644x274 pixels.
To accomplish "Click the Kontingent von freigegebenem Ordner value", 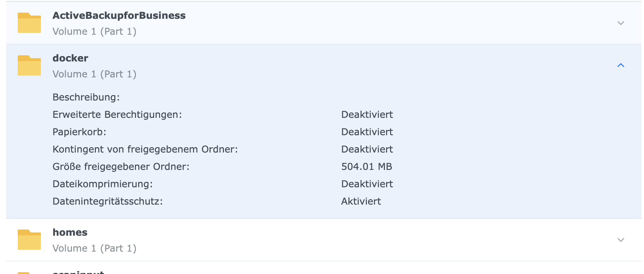I will [x=367, y=149].
